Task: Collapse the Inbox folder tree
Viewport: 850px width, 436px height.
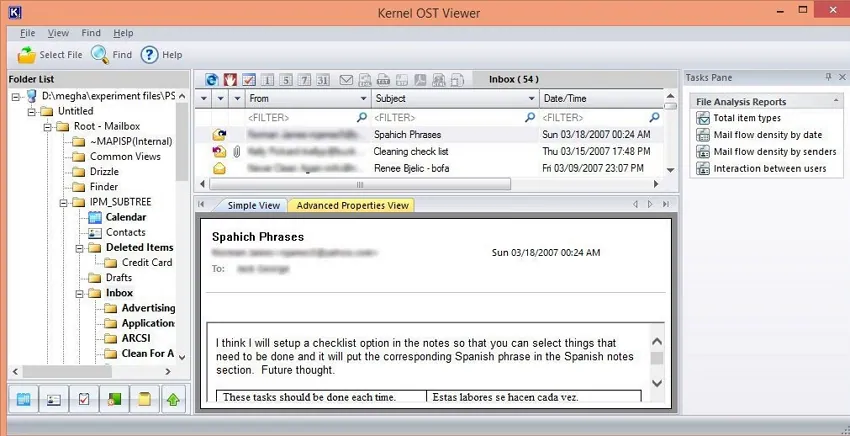Action: tap(79, 293)
